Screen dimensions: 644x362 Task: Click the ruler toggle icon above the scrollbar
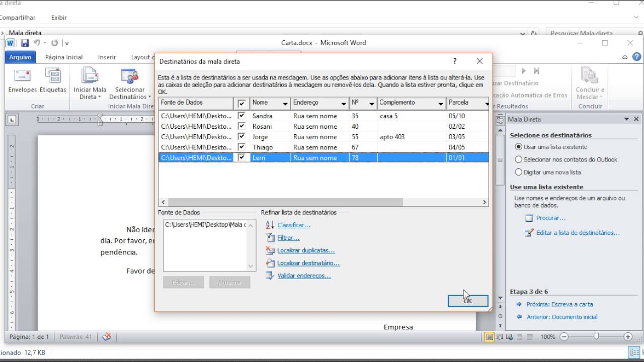point(500,120)
